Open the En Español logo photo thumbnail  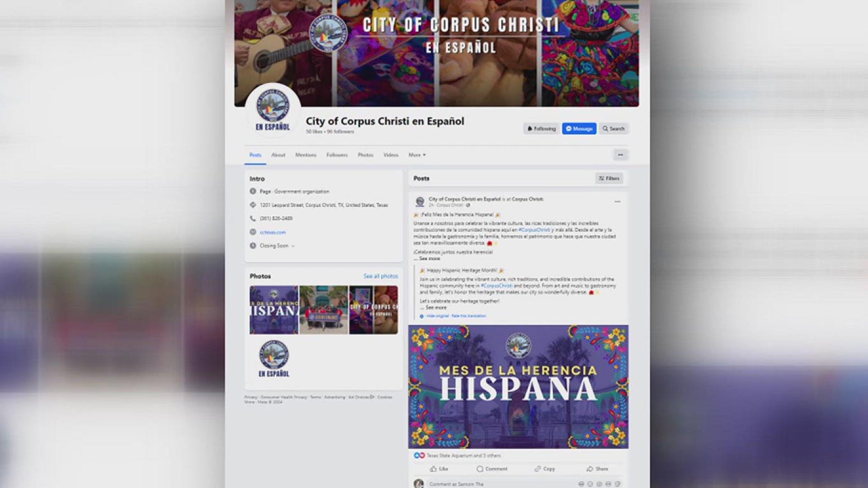[x=274, y=360]
